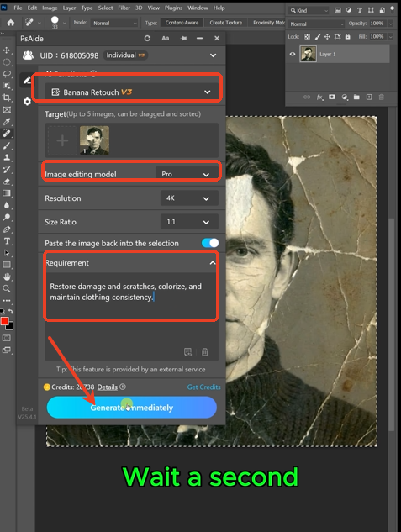401x532 pixels.
Task: Select the Eyedropper tool
Action: point(7,122)
